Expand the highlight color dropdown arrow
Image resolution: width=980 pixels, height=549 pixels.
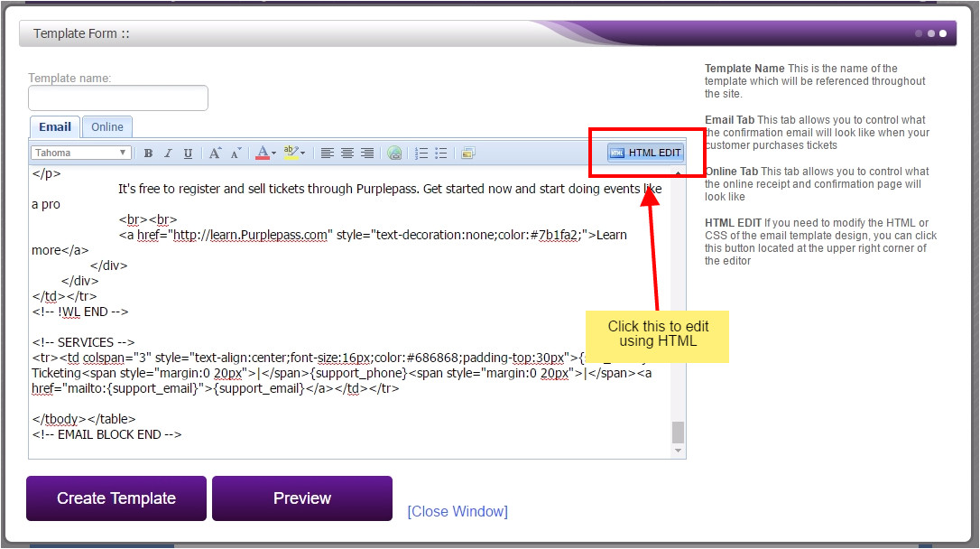[x=302, y=154]
